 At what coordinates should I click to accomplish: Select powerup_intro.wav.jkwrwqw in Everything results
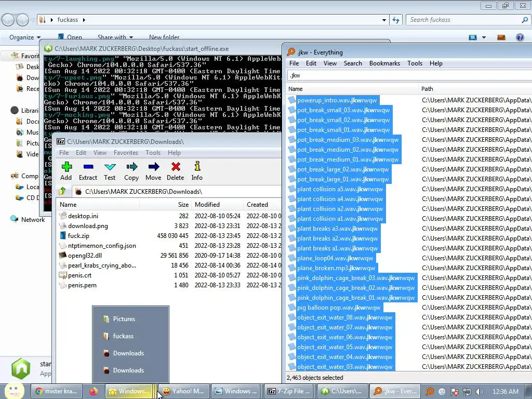coord(337,100)
